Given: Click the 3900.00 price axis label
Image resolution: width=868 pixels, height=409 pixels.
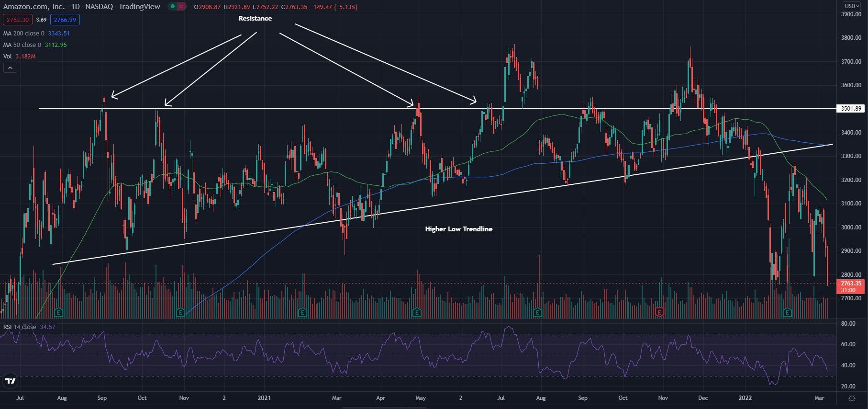Looking at the screenshot, I should tap(851, 14).
